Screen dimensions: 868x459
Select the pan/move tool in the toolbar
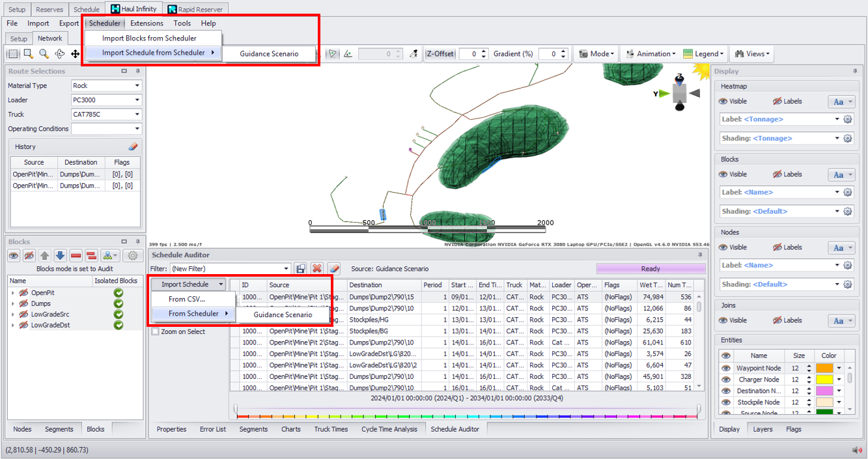click(75, 54)
